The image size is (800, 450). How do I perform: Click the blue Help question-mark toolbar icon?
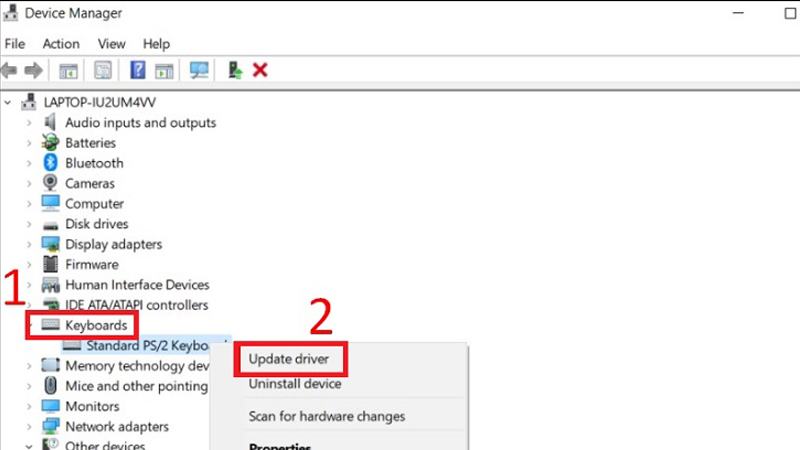tap(138, 70)
